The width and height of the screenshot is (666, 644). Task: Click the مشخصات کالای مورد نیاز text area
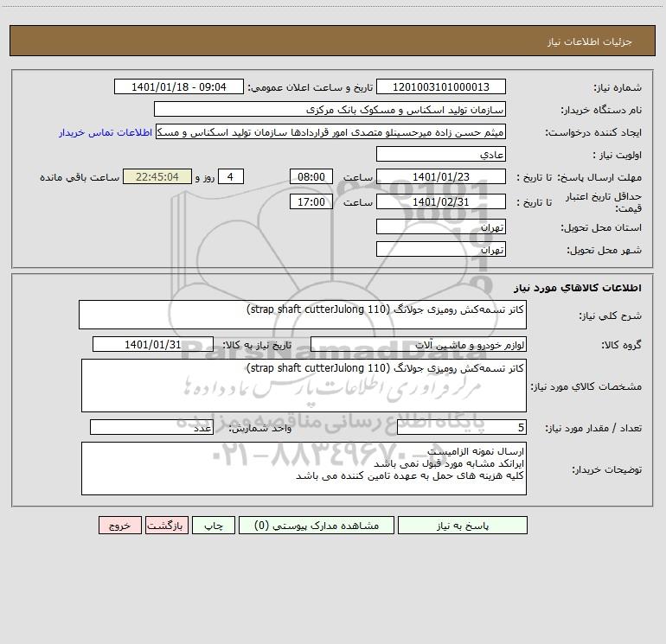304,386
